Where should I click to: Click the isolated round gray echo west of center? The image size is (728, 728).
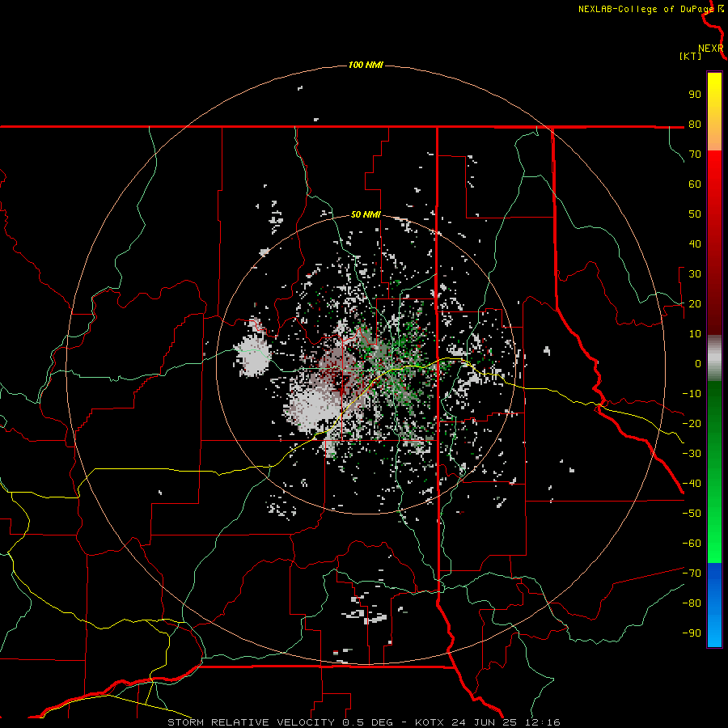253,357
